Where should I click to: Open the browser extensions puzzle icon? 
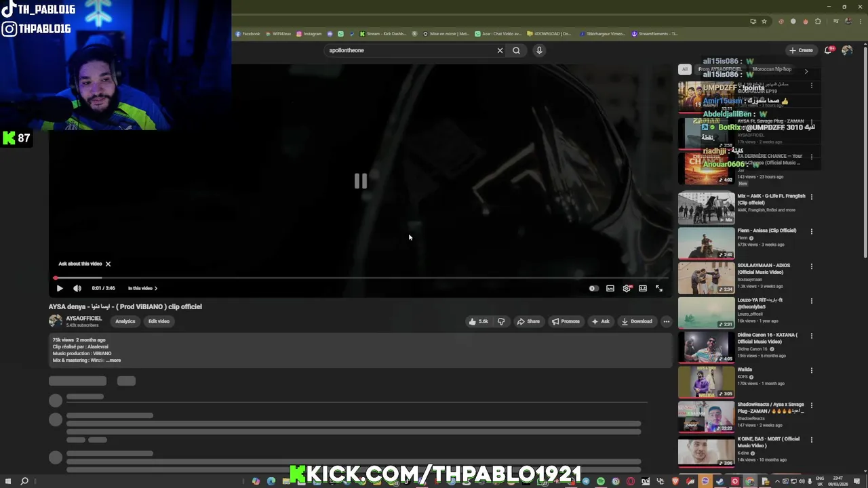point(818,21)
